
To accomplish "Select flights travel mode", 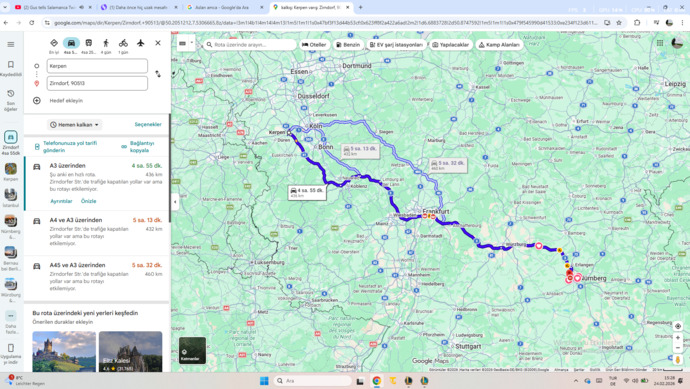I will [140, 43].
